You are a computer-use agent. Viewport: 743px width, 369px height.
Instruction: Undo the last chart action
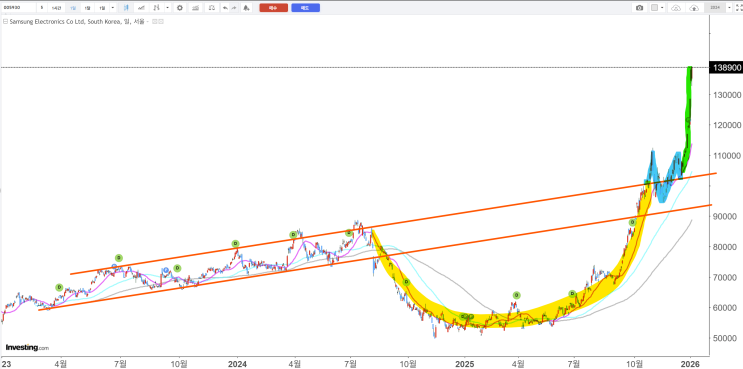click(225, 8)
